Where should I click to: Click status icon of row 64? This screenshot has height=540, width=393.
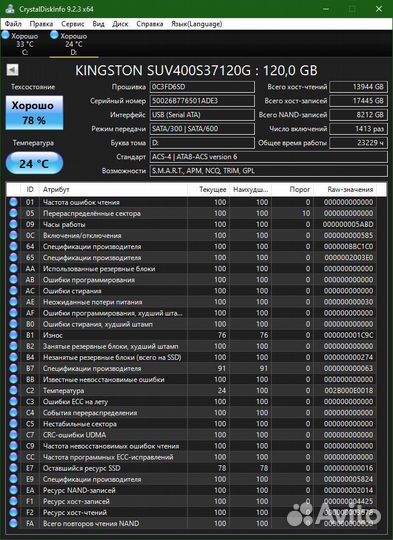pos(13,247)
